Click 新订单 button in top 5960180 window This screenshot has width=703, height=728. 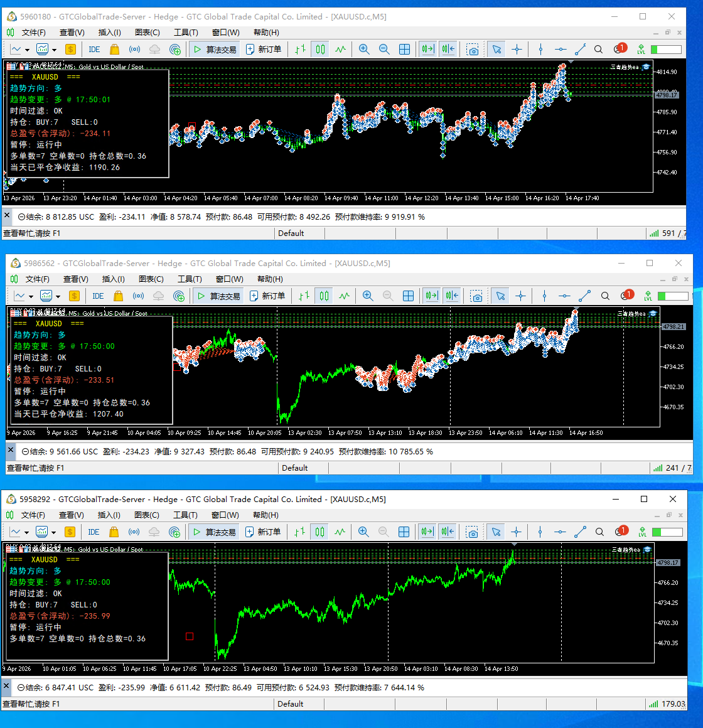point(263,49)
